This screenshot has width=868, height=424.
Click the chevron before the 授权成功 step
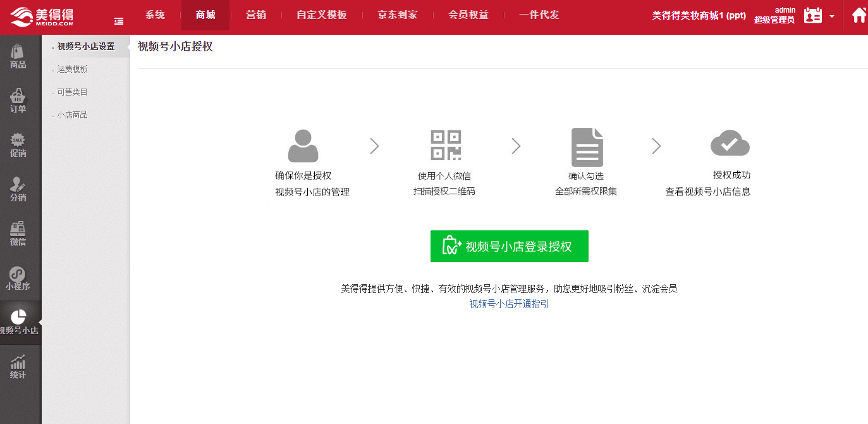pos(656,146)
